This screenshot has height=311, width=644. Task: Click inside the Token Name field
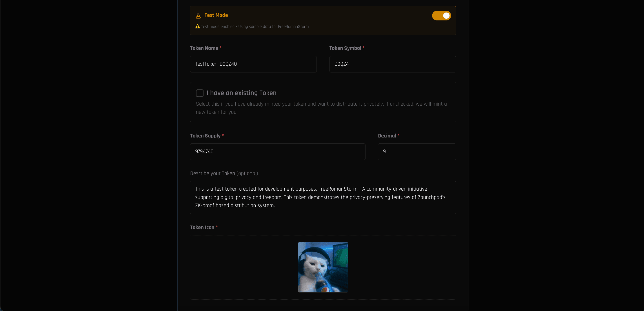[x=253, y=64]
